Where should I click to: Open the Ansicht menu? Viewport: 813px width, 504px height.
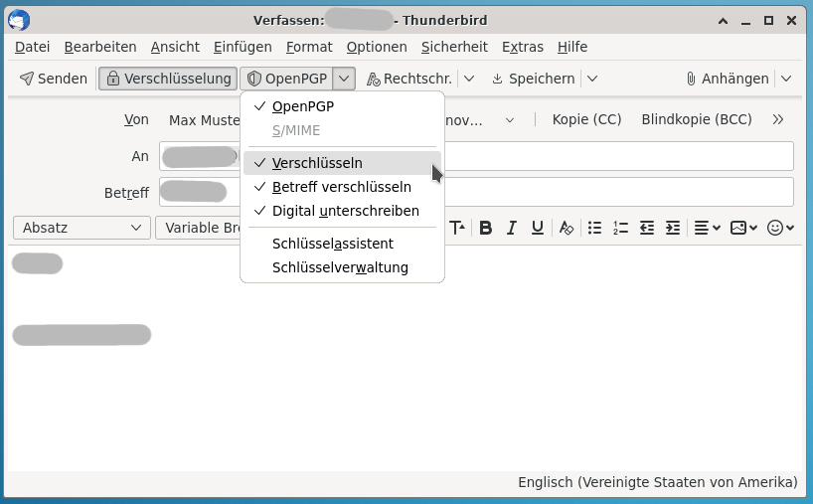(x=175, y=47)
